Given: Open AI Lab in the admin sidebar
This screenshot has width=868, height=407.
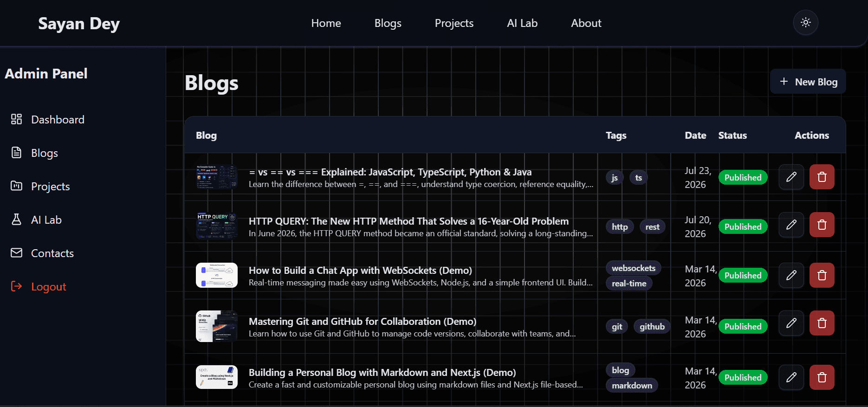Looking at the screenshot, I should click(36, 220).
